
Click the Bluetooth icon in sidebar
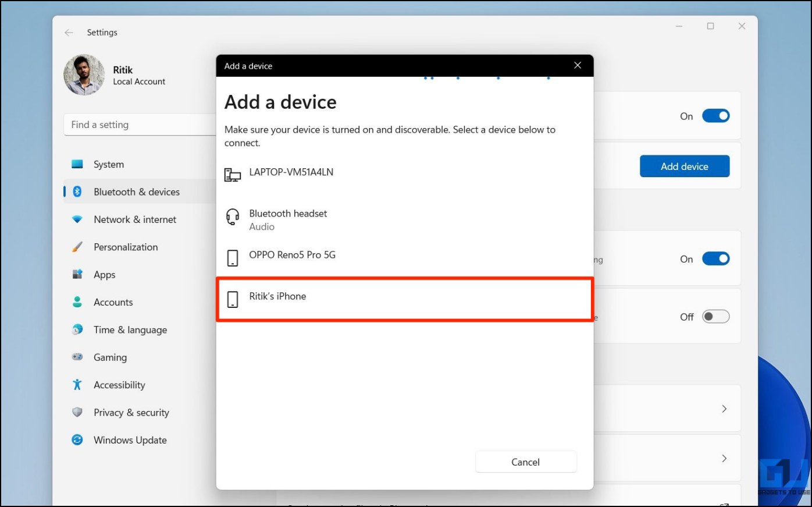(x=77, y=192)
